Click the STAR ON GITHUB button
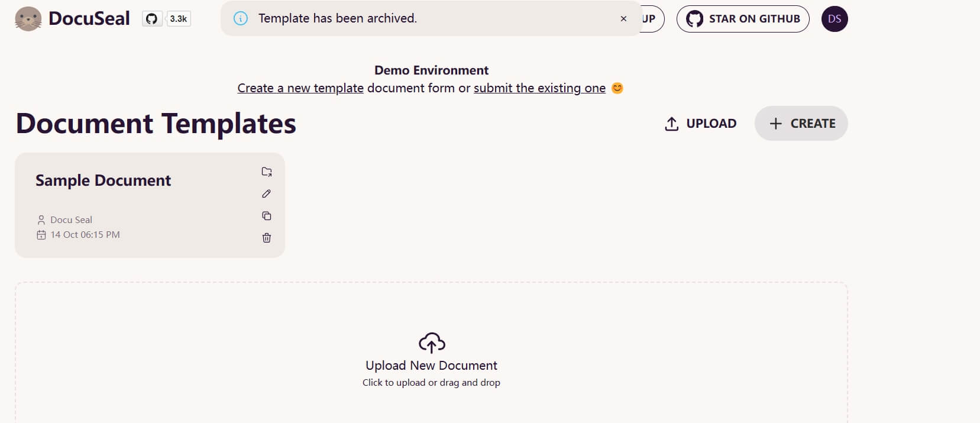 tap(743, 19)
